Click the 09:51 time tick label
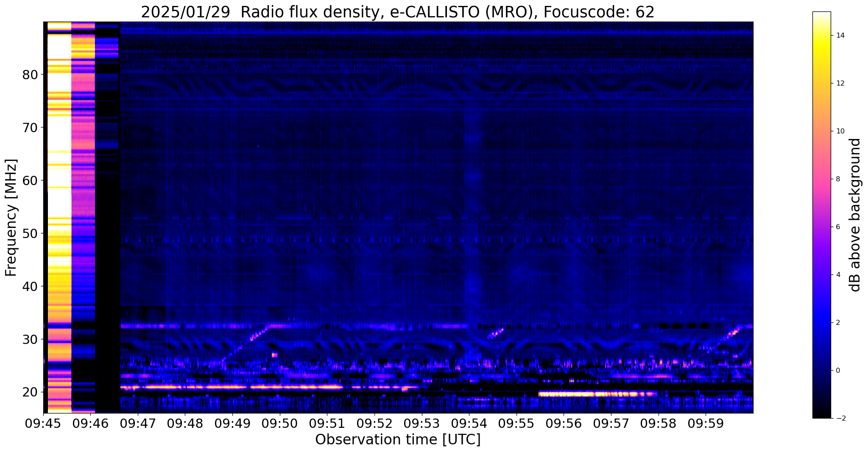868x452 pixels. [327, 424]
